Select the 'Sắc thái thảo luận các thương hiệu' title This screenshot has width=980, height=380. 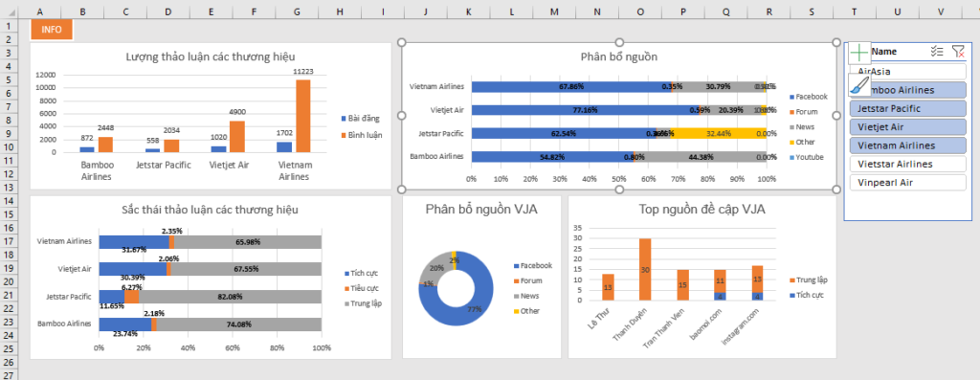coord(210,210)
